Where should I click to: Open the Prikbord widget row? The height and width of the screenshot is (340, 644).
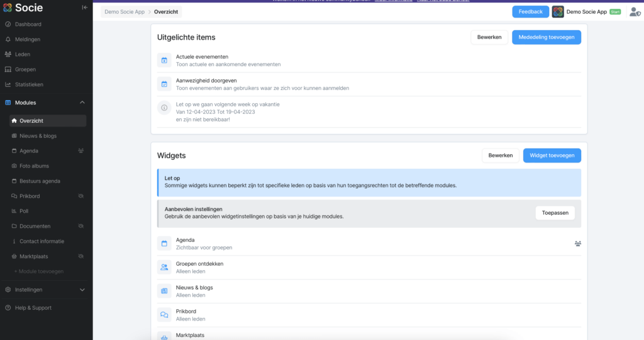(x=369, y=315)
